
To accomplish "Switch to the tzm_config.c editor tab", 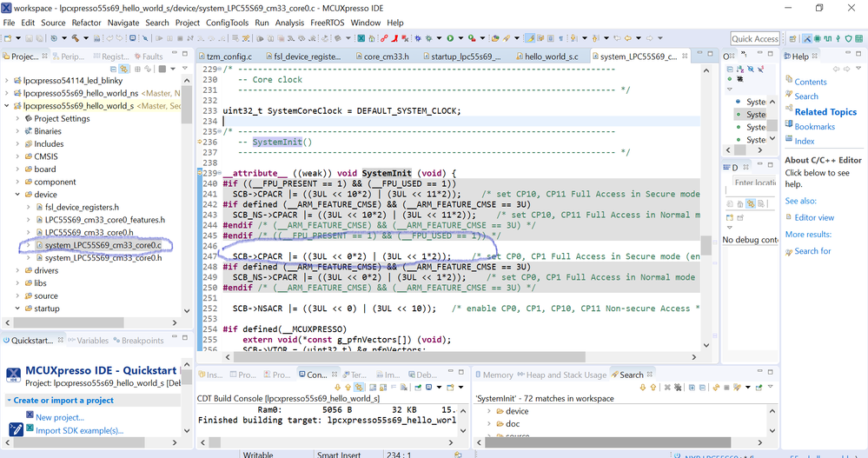I will coord(225,56).
